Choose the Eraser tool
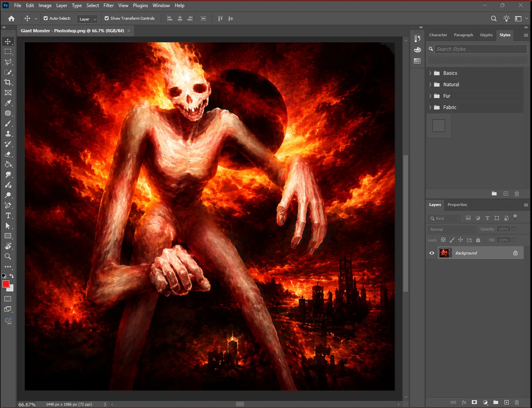The width and height of the screenshot is (532, 408). (x=8, y=154)
